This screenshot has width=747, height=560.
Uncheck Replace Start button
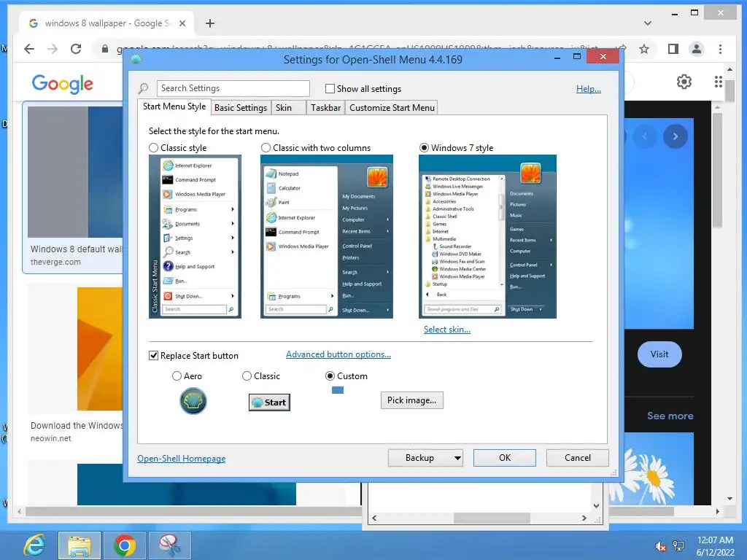153,356
